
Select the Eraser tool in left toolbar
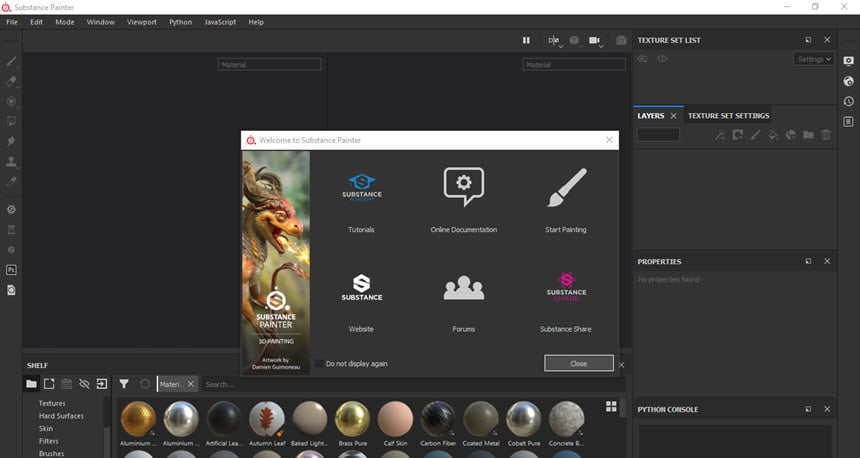[11, 81]
